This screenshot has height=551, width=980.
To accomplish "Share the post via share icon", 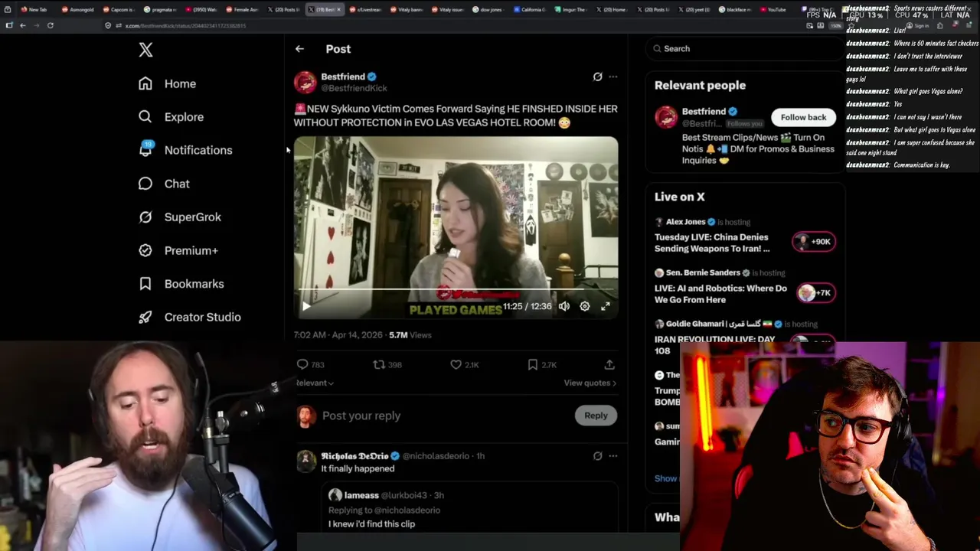I will [x=609, y=365].
